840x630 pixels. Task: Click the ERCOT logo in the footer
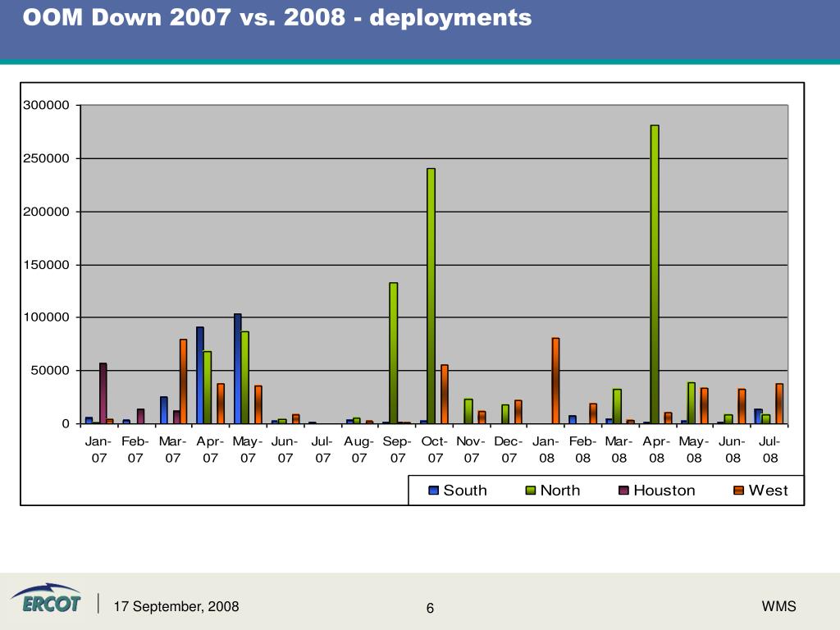[x=46, y=598]
